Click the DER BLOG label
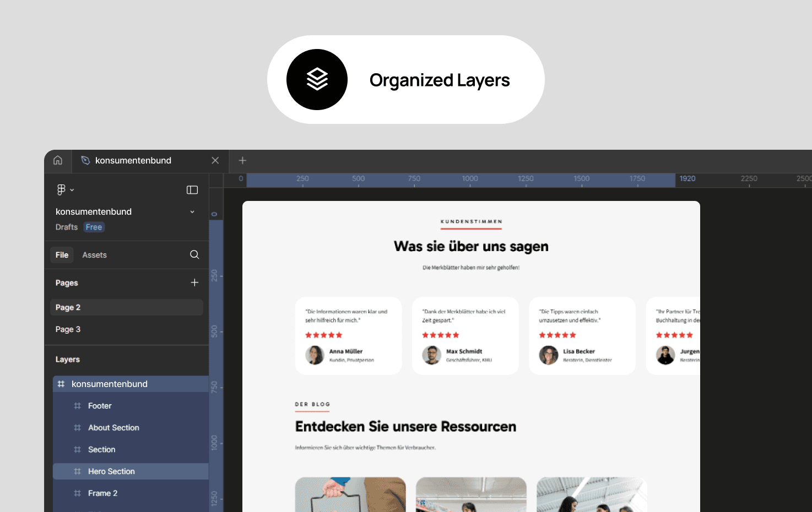 tap(312, 404)
